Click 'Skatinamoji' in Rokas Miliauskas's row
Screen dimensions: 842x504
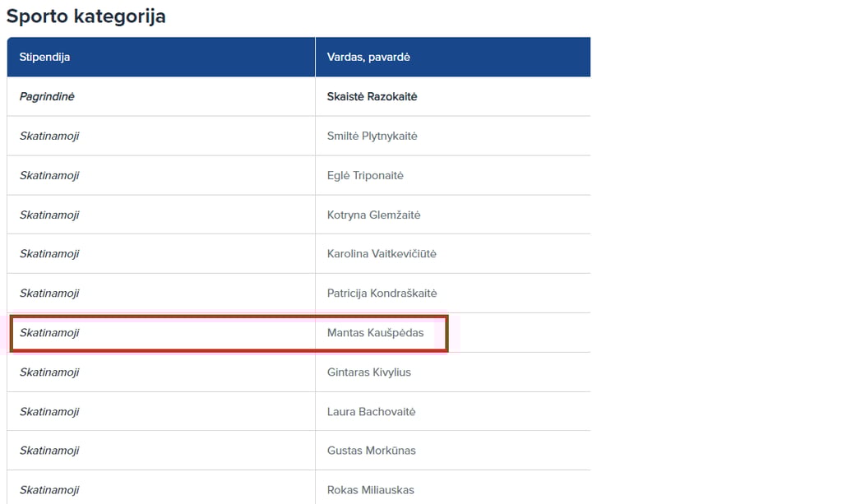pos(49,490)
